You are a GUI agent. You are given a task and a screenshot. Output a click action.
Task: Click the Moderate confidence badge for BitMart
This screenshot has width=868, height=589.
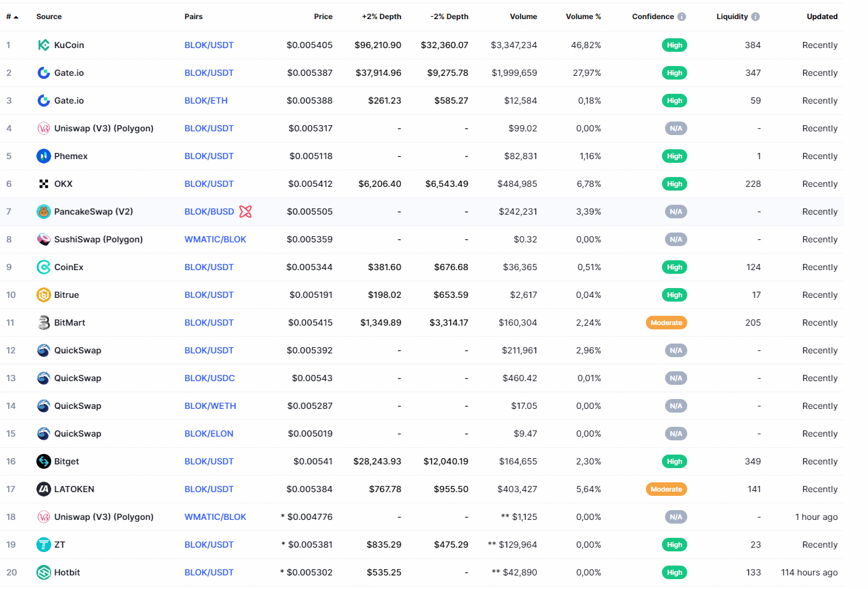[x=666, y=323]
